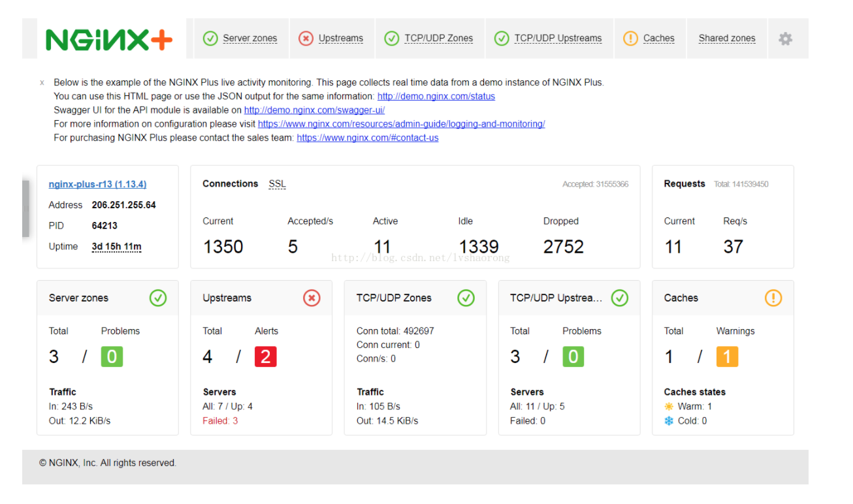Click red X icon on Upstreams card

point(312,298)
